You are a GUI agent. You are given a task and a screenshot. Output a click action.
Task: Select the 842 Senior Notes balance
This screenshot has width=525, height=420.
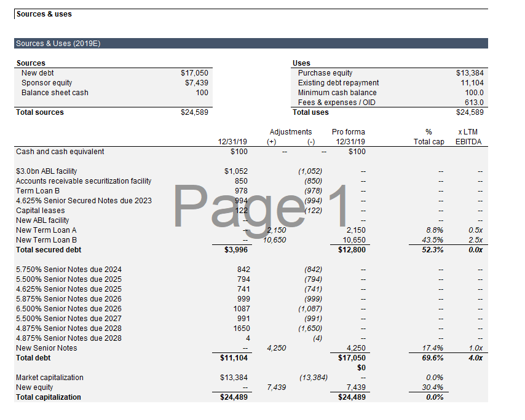[243, 270]
